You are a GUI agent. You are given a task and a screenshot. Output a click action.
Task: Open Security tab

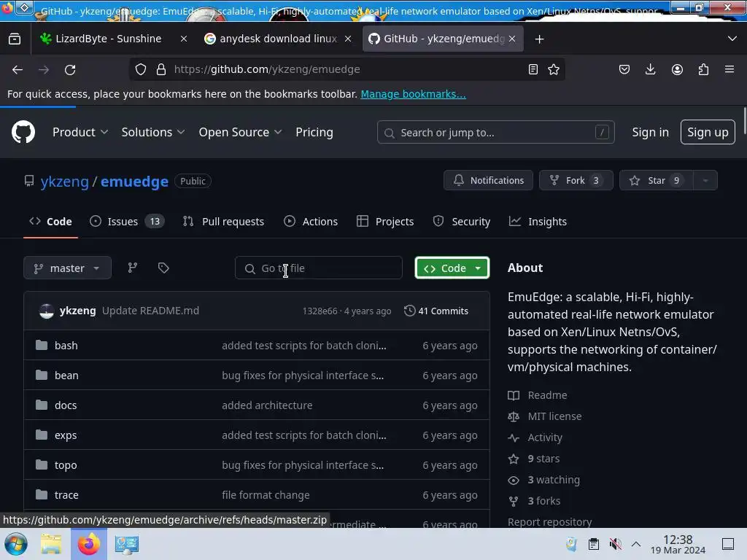point(461,222)
